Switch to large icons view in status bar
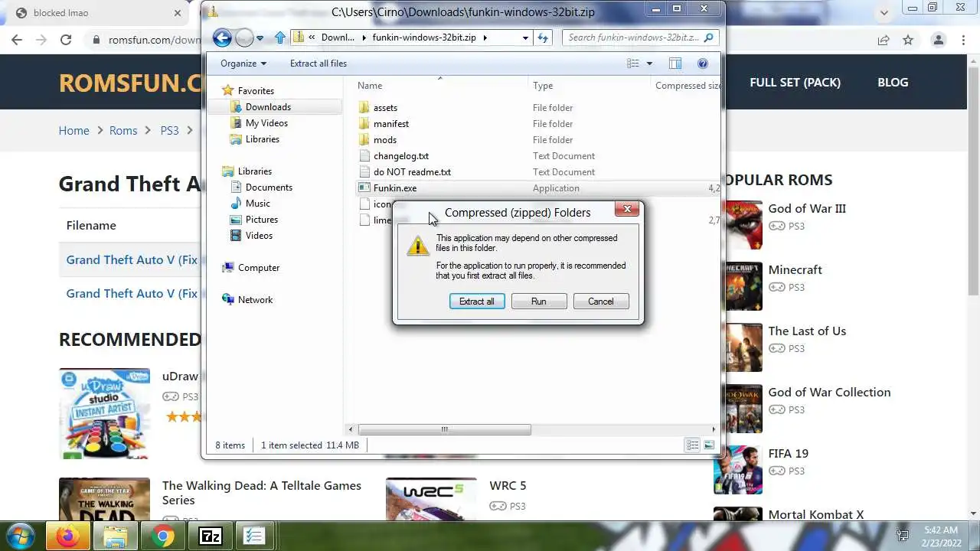 click(x=709, y=445)
